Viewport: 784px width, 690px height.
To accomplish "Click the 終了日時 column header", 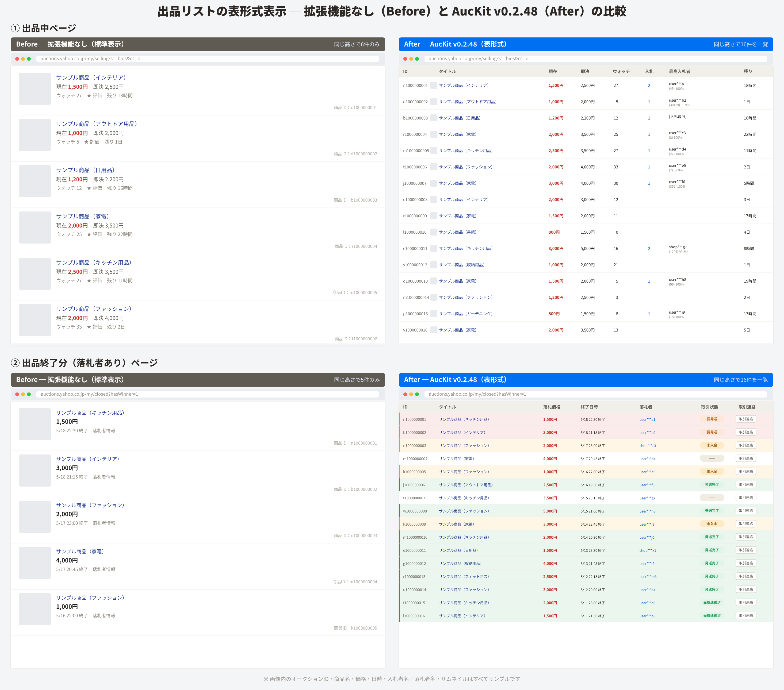I will (x=589, y=407).
